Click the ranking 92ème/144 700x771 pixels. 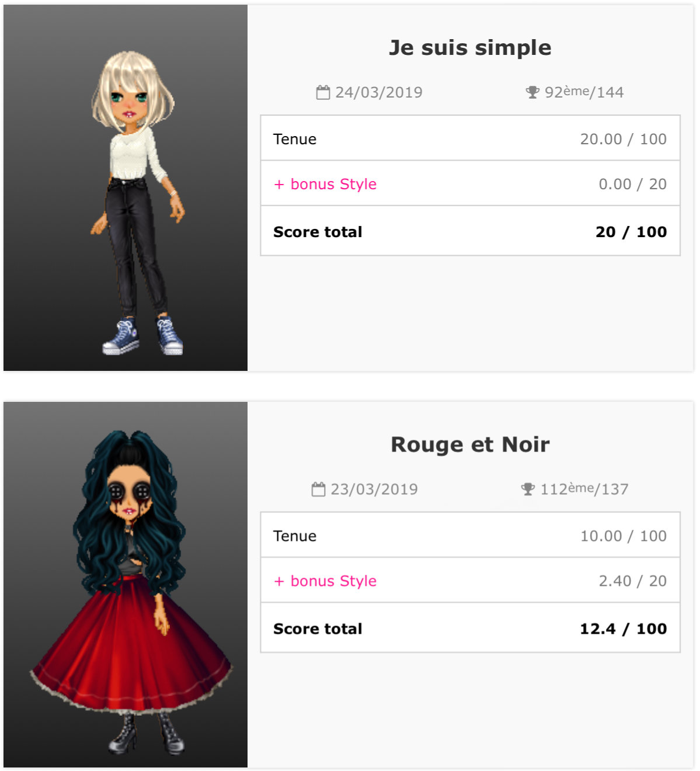(584, 92)
